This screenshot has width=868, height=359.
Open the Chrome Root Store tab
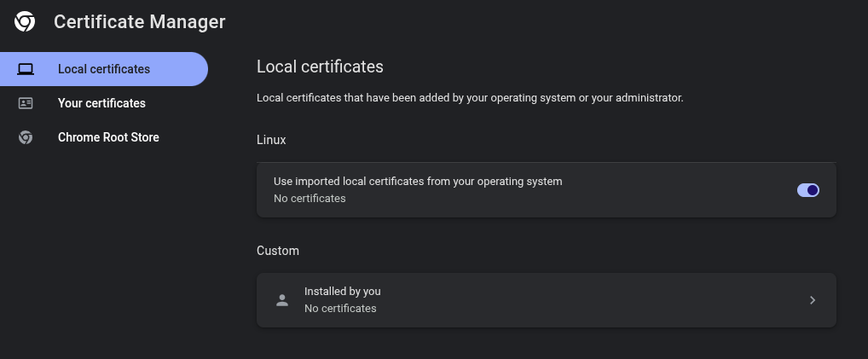[x=108, y=137]
